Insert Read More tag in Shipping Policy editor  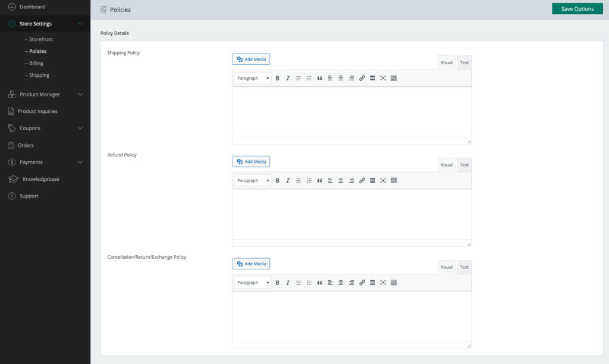[372, 78]
